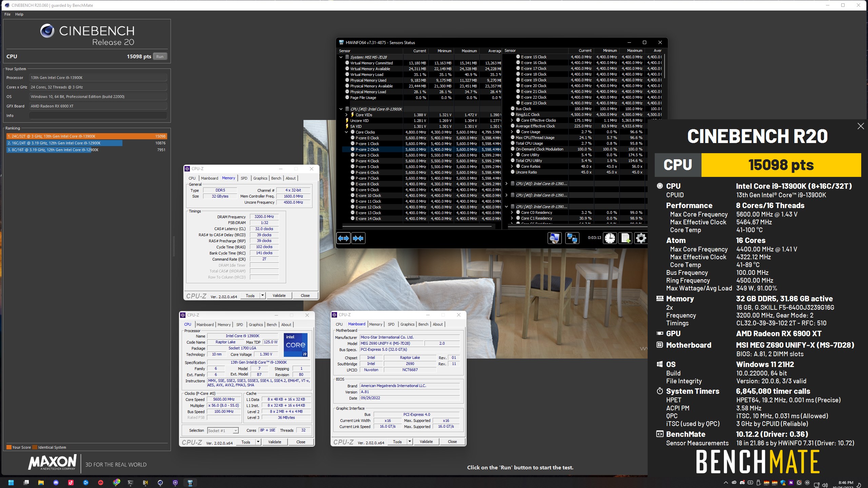Open Windows Start menu
Image resolution: width=868 pixels, height=488 pixels.
click(11, 483)
